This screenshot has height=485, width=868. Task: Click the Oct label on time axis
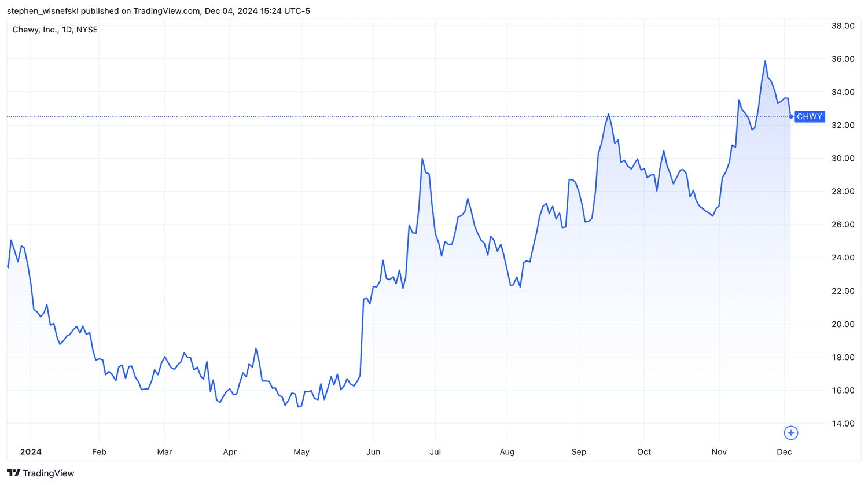644,451
